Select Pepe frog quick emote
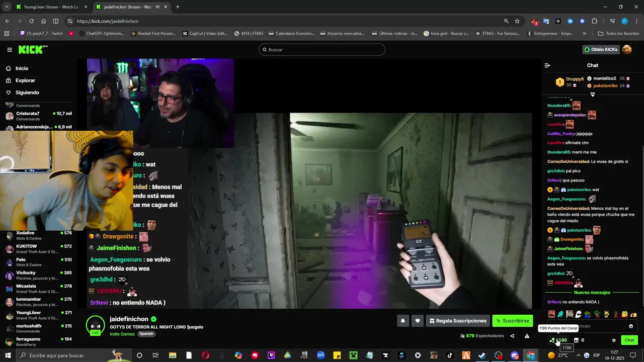 click(587, 314)
